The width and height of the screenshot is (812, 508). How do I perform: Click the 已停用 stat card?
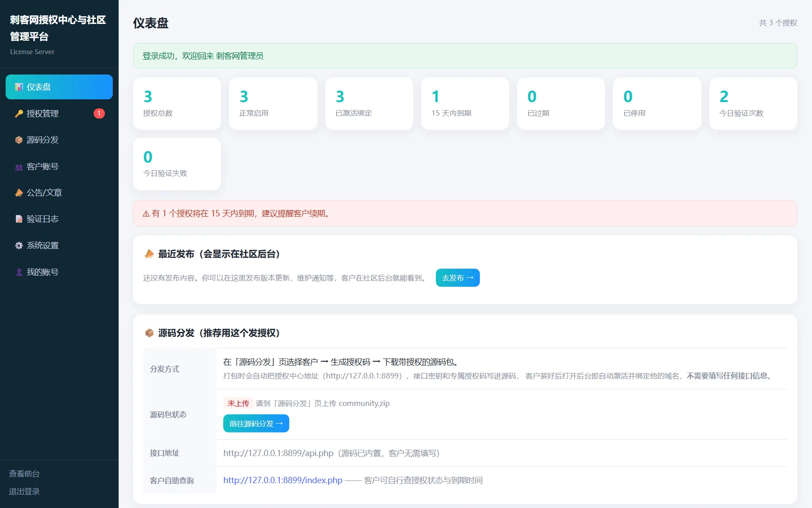coord(657,103)
